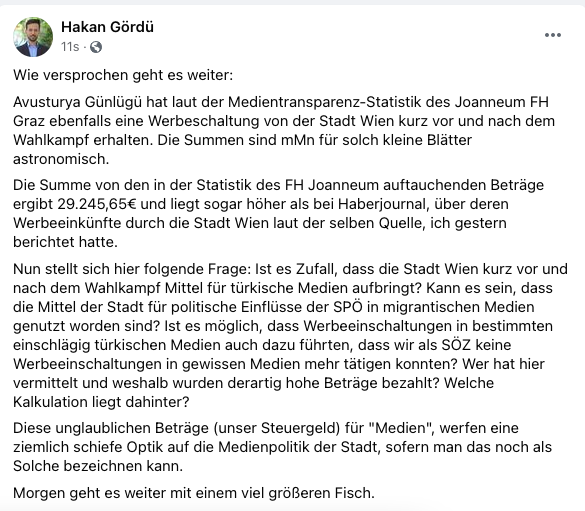Screen dimensions: 585x511
Task: Click the paragraph beginning 'Diese unglaublichen Beträge'
Action: 282,447
